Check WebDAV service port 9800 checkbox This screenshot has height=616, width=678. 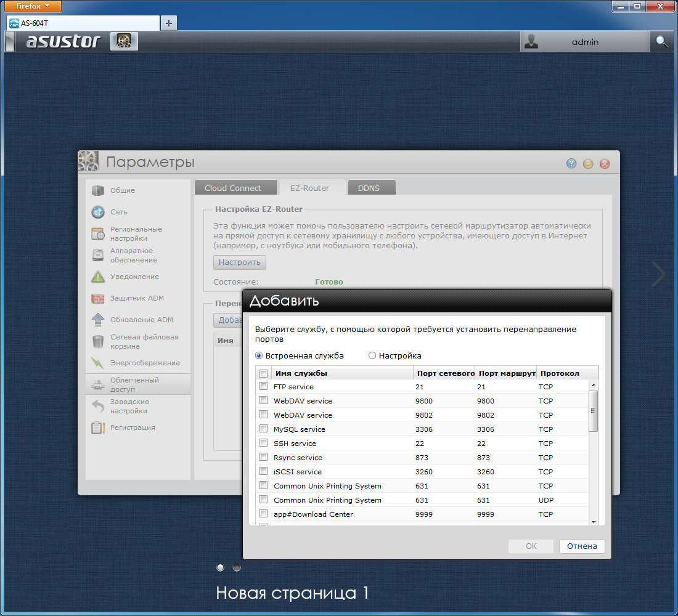(263, 400)
